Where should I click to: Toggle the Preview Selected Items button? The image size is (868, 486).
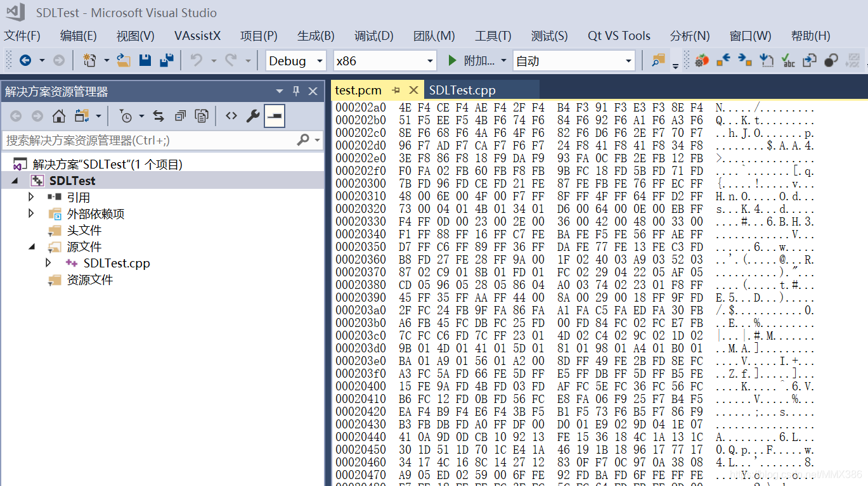click(x=275, y=116)
